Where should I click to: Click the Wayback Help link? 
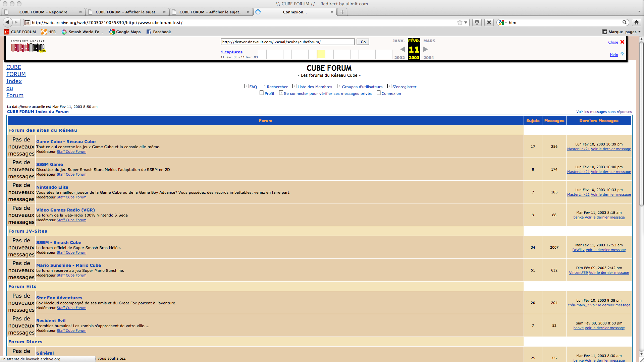(x=614, y=55)
